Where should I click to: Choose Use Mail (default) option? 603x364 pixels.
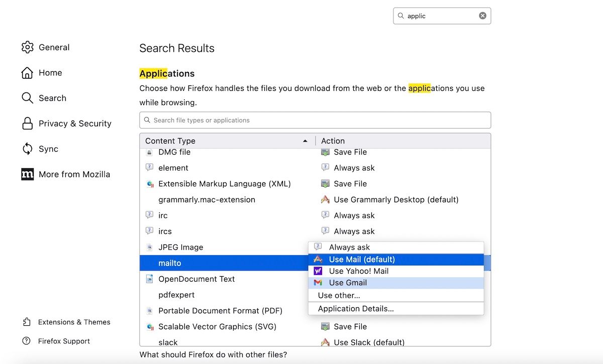pyautogui.click(x=362, y=260)
